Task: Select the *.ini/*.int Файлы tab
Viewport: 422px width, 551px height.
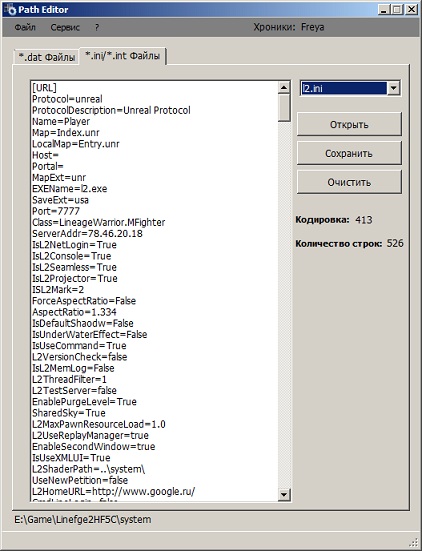Action: [123, 56]
